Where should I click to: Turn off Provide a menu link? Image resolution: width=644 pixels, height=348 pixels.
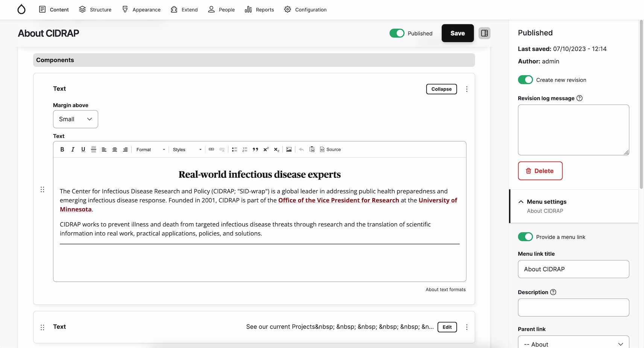click(x=525, y=237)
